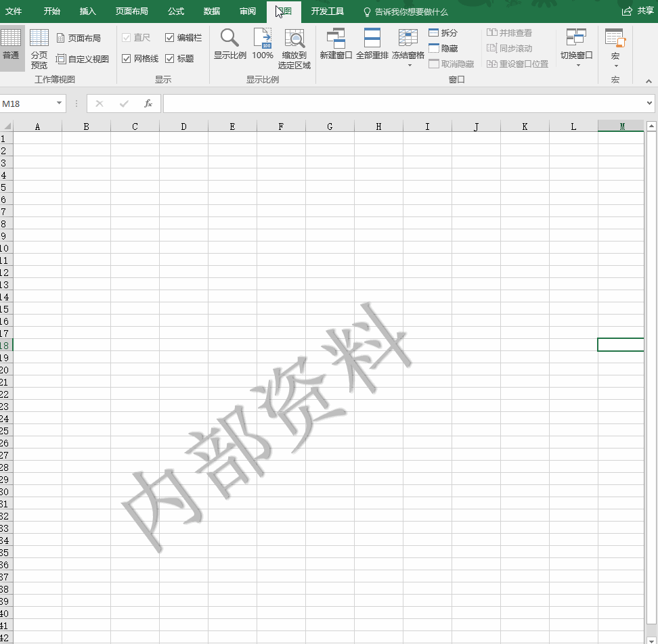Open a 新建窗口 new window

(336, 39)
